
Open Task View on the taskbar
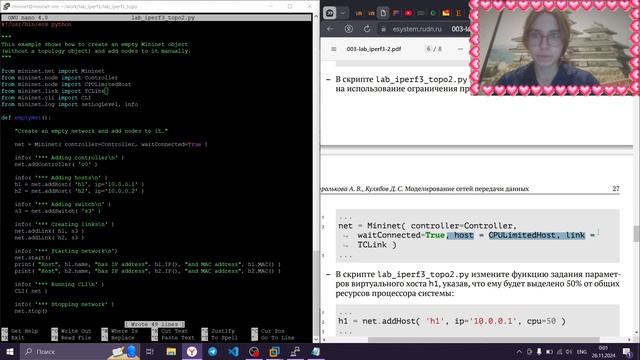(x=149, y=351)
